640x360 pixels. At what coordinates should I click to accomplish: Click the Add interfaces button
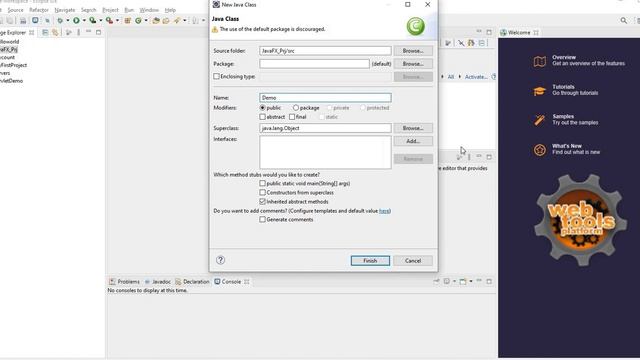[413, 141]
